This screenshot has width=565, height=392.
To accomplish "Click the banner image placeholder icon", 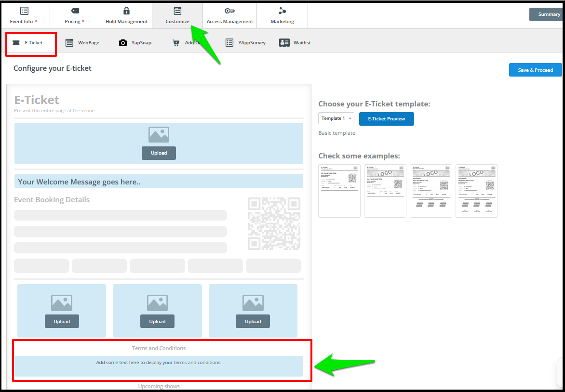I will coord(159,135).
